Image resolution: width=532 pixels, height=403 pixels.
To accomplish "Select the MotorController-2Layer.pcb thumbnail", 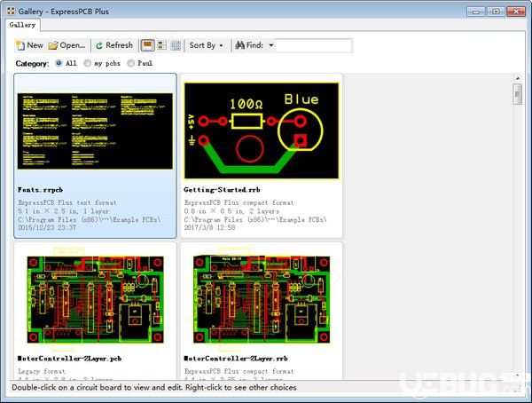I will pyautogui.click(x=95, y=299).
